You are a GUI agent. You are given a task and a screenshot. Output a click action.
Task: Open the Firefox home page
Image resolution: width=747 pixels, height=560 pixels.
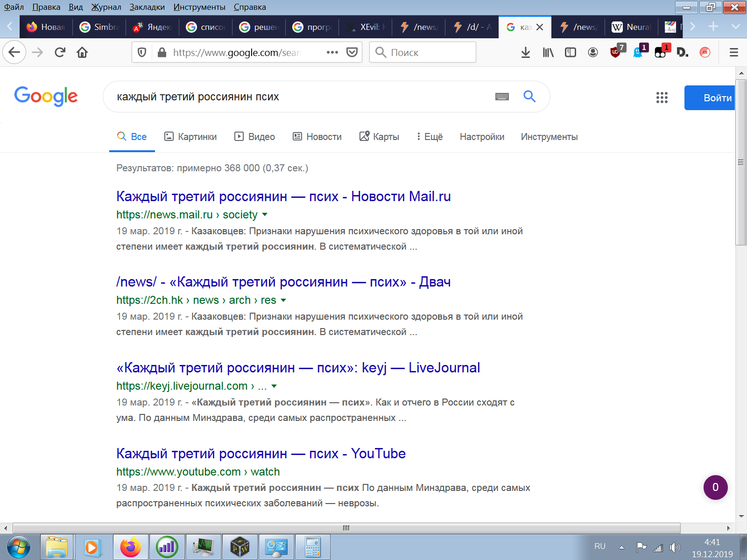point(82,52)
